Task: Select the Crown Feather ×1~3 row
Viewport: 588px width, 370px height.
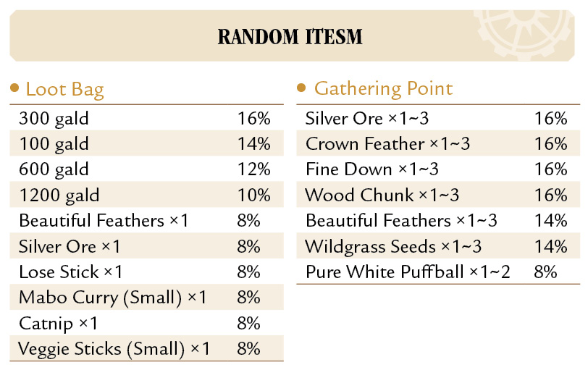Action: [438, 143]
